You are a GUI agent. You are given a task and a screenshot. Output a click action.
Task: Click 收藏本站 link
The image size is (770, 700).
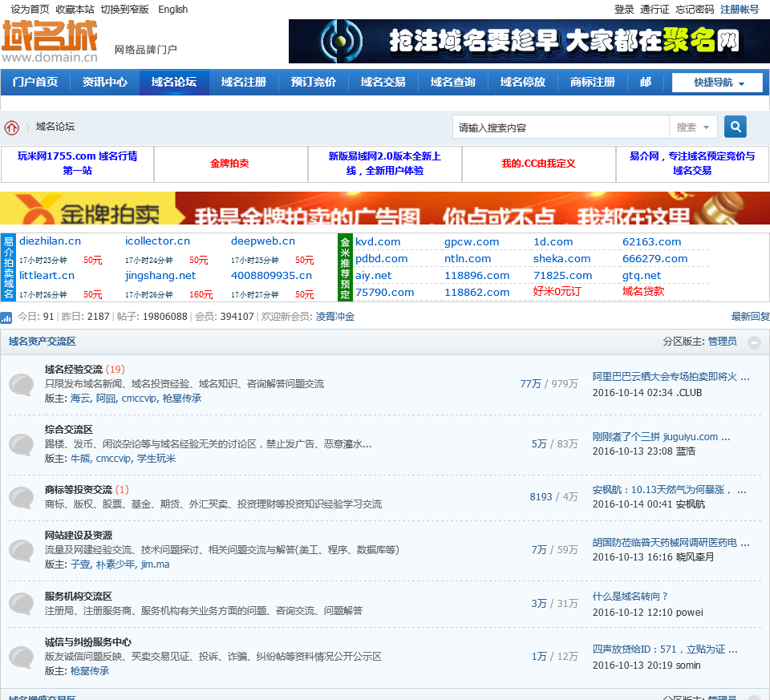pos(75,10)
